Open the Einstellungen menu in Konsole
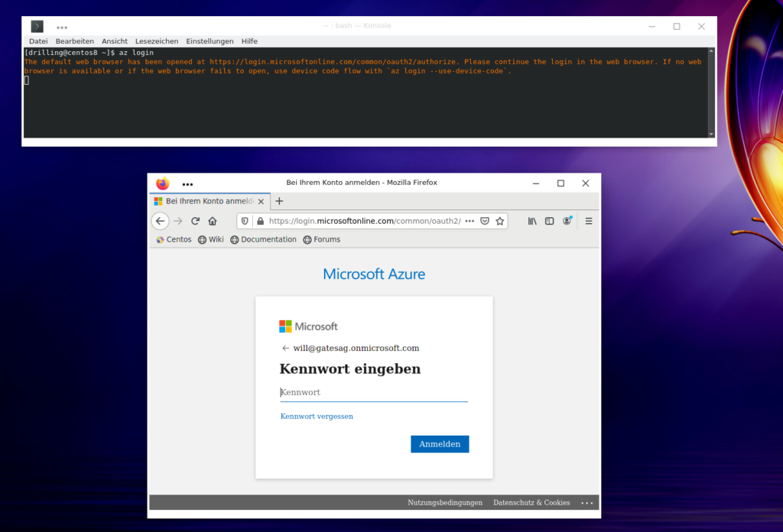The width and height of the screenshot is (783, 532). (210, 41)
